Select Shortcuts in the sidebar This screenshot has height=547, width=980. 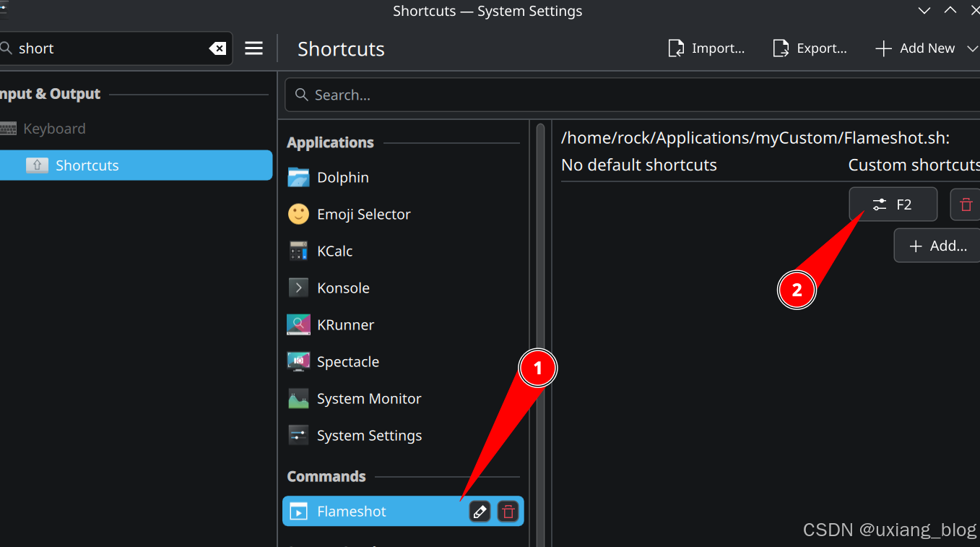pos(136,165)
